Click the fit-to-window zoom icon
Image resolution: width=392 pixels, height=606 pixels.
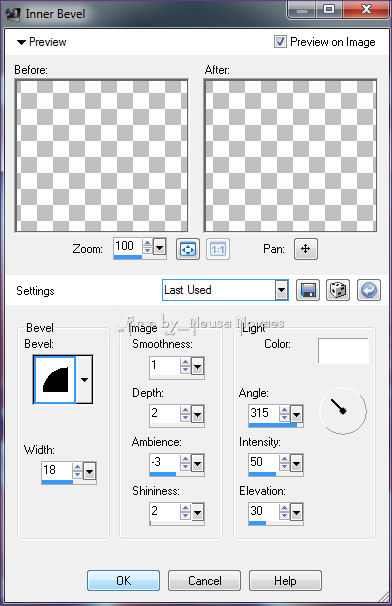pyautogui.click(x=188, y=249)
